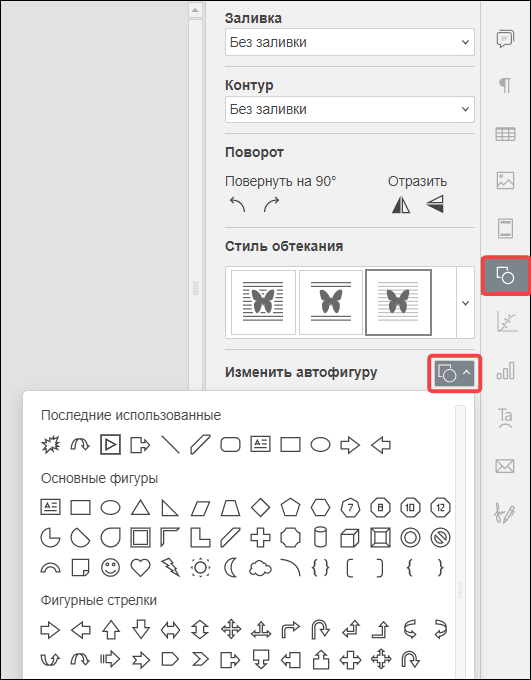The height and width of the screenshot is (680, 531).
Task: Open the Контур outline dropdown
Action: (x=350, y=109)
